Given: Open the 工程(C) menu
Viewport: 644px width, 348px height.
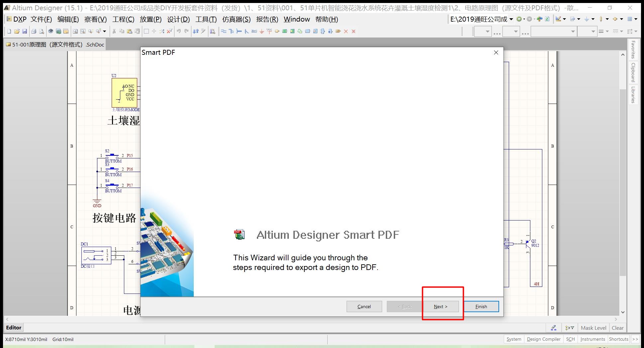Looking at the screenshot, I should (123, 19).
